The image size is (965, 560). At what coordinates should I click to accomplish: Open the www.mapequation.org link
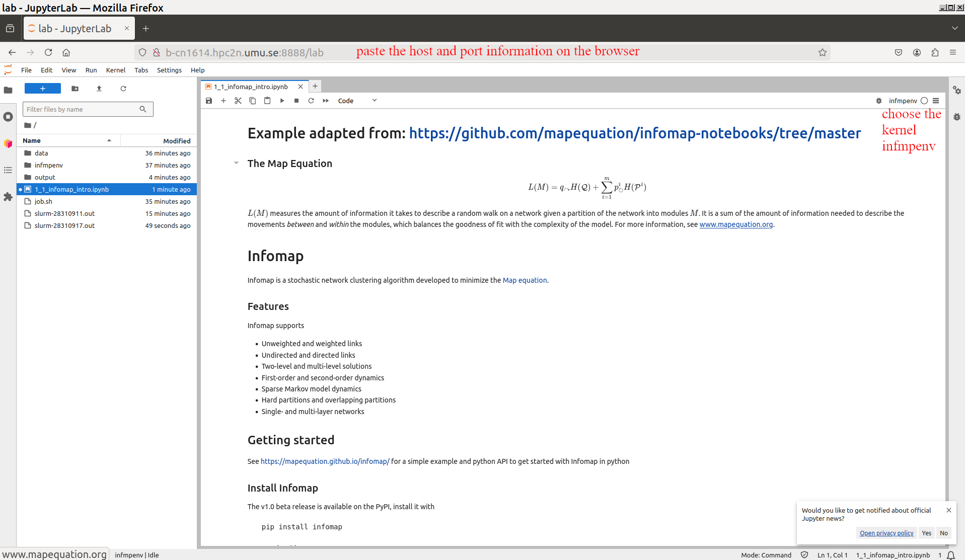(736, 224)
